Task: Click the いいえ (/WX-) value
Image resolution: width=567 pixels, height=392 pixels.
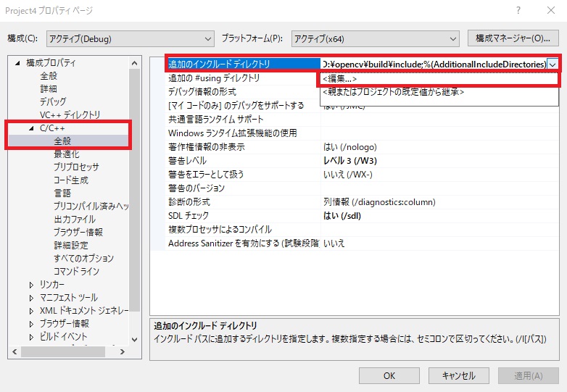Action: point(347,174)
